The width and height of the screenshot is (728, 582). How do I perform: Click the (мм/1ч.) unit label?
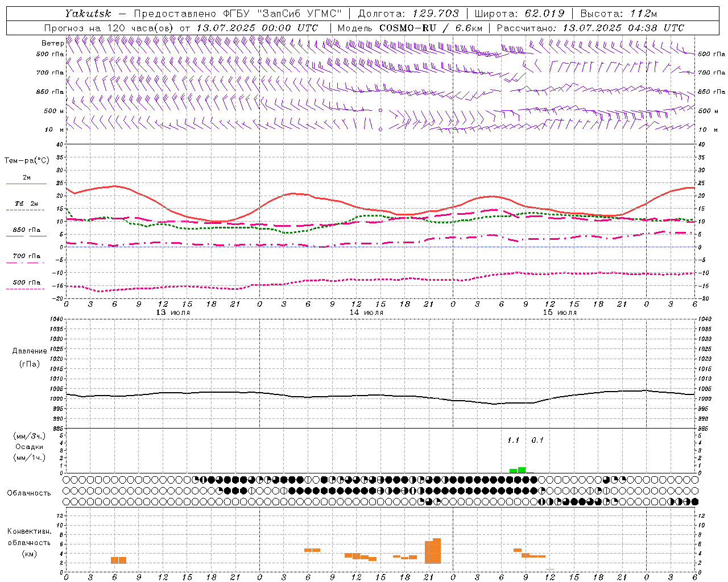29,458
